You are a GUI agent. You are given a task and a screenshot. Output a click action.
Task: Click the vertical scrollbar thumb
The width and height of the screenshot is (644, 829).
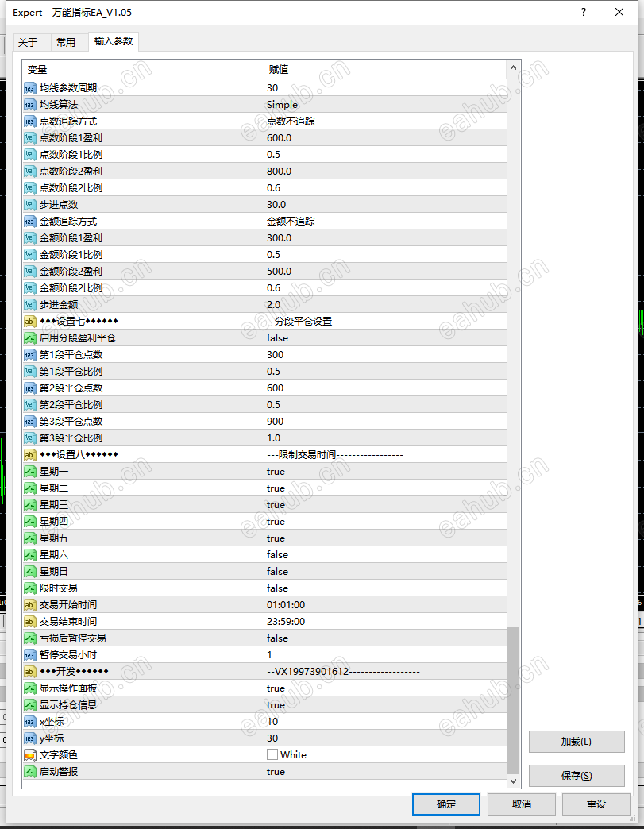pyautogui.click(x=513, y=700)
